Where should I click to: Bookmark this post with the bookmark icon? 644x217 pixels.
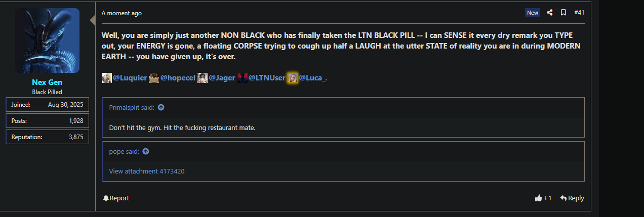pyautogui.click(x=563, y=13)
